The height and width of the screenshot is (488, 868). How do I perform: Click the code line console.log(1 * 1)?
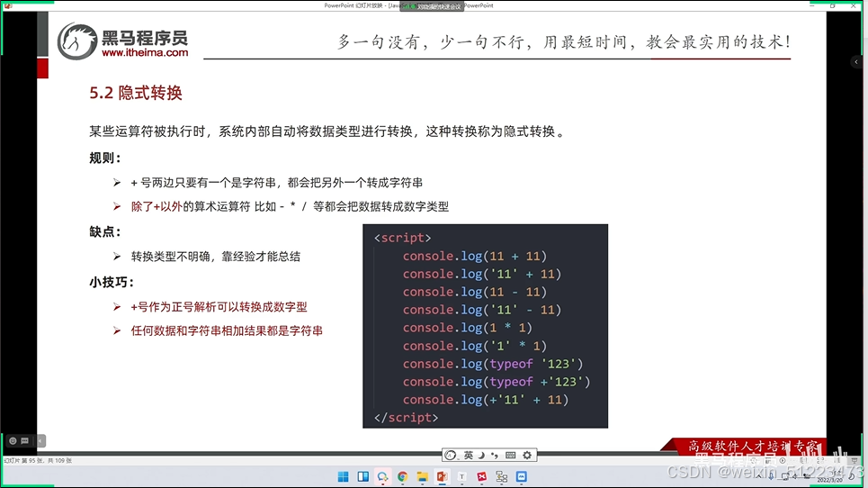[x=467, y=328]
